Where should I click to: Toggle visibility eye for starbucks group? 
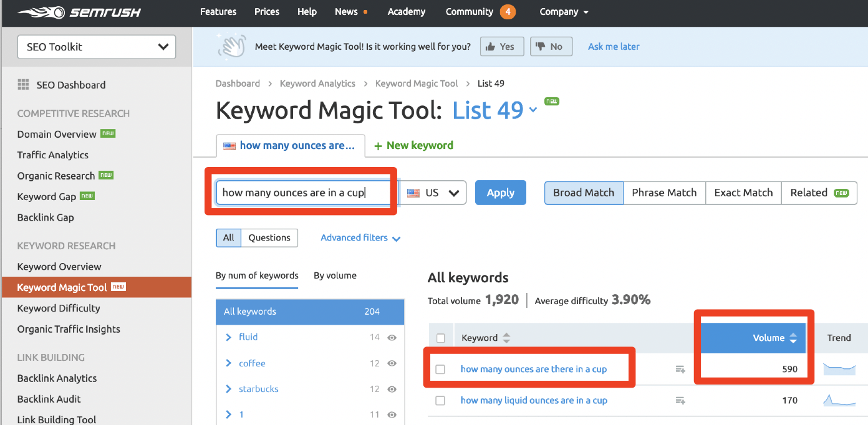[392, 389]
